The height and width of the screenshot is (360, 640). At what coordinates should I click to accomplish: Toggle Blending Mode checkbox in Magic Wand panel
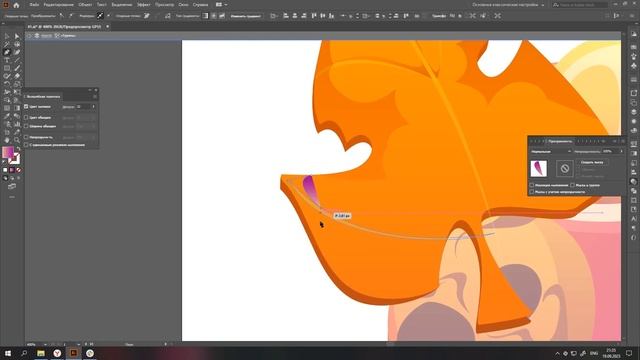pyautogui.click(x=26, y=145)
